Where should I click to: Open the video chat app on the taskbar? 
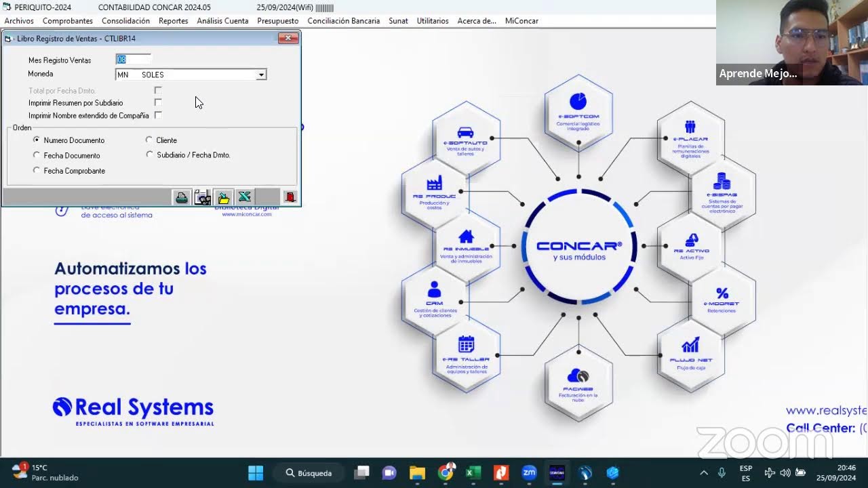[x=389, y=472]
